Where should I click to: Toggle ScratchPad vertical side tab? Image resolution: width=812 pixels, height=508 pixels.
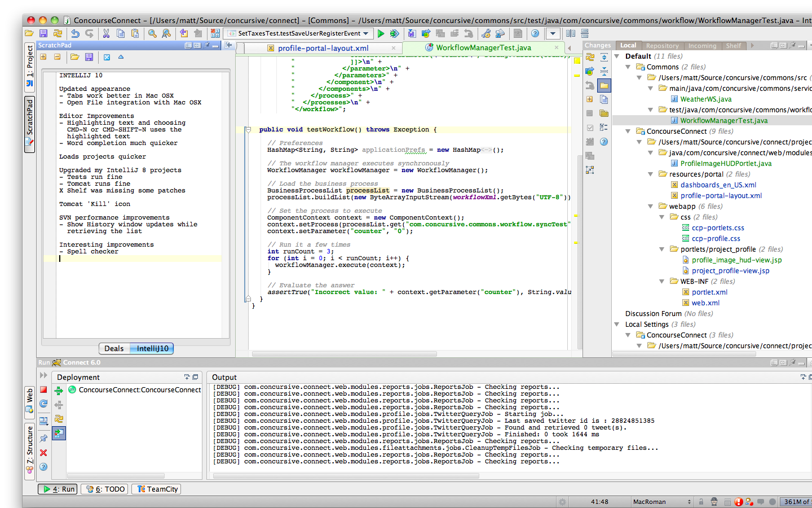point(30,125)
